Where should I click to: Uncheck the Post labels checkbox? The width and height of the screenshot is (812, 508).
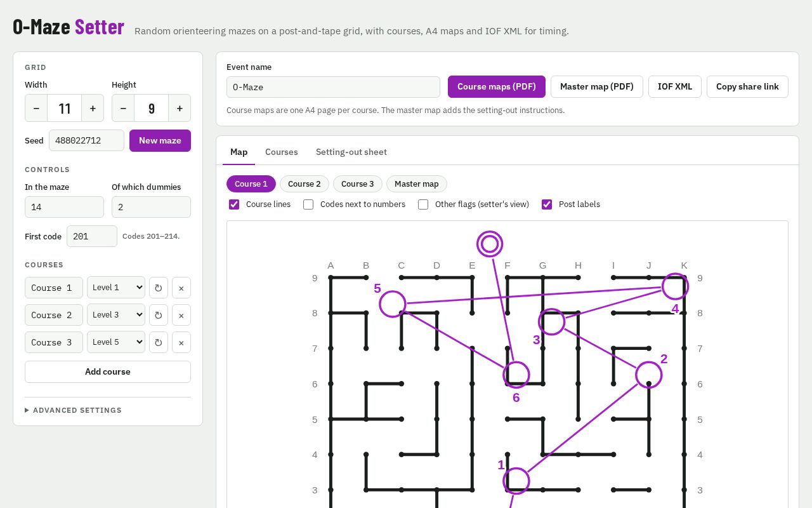point(547,204)
